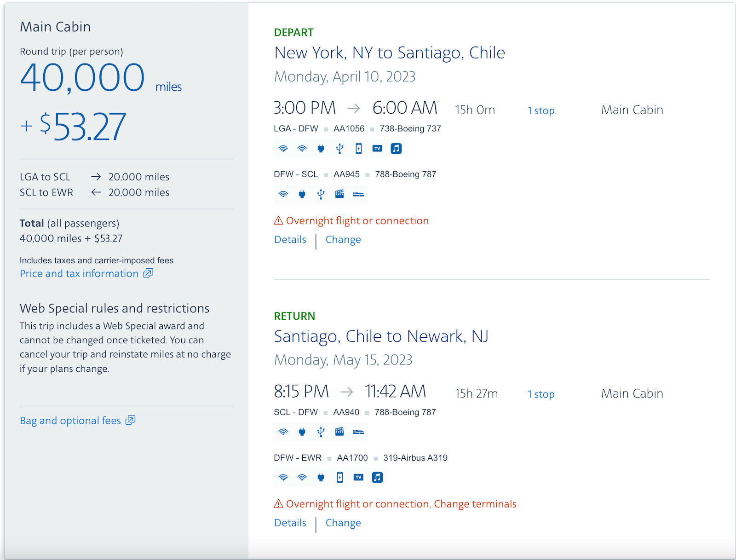This screenshot has width=736, height=560.
Task: Click Change on the return flight
Action: [x=343, y=523]
